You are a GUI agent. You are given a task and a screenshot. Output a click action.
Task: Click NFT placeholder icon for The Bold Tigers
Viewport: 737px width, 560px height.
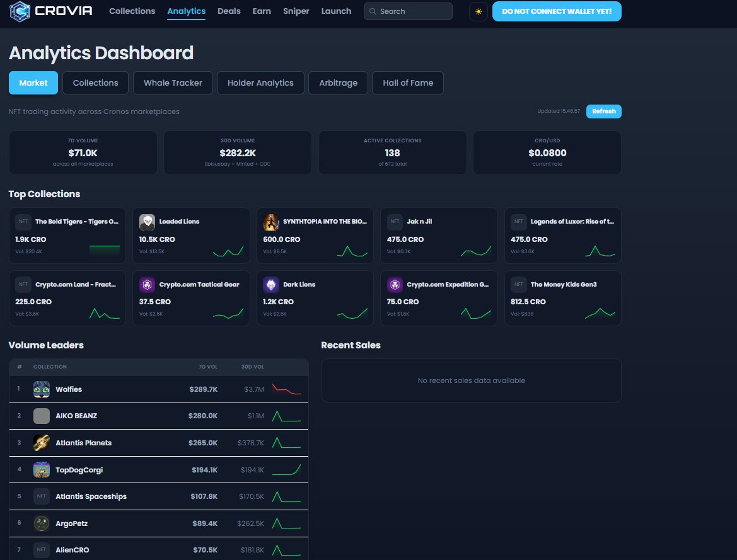click(23, 222)
